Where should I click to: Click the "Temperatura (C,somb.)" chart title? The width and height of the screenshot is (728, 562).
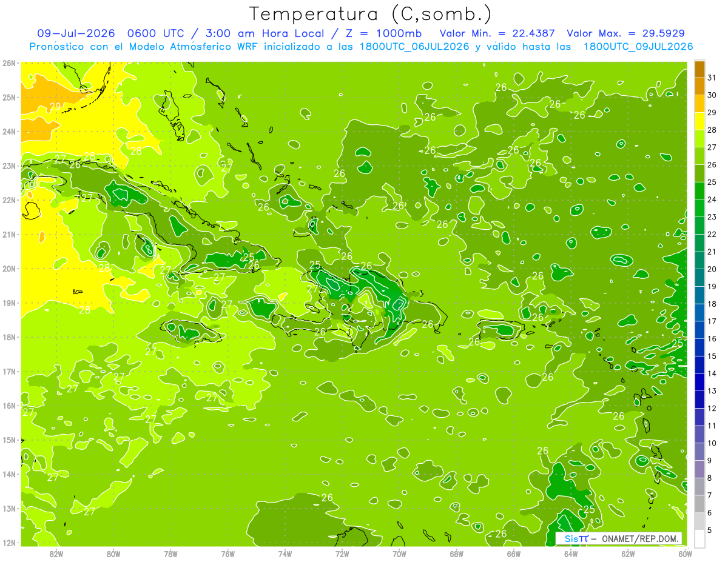370,14
